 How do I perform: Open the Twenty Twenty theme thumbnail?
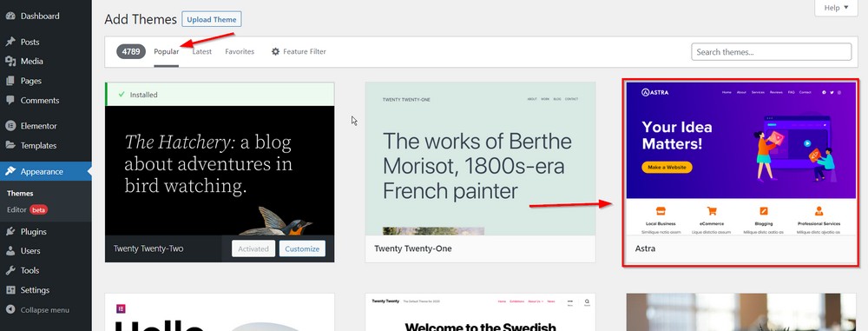click(481, 312)
